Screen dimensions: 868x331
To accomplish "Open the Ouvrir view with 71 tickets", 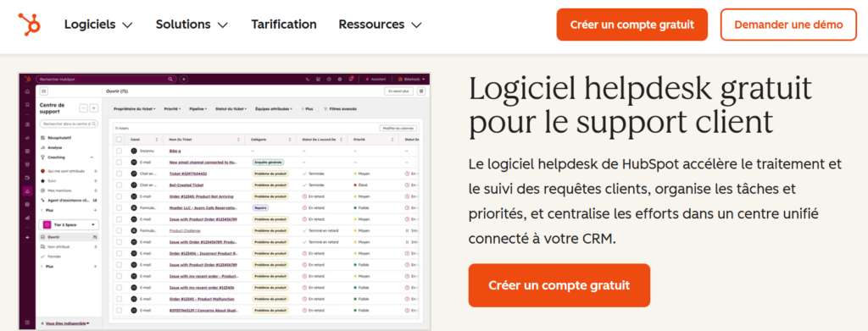I will coord(70,237).
